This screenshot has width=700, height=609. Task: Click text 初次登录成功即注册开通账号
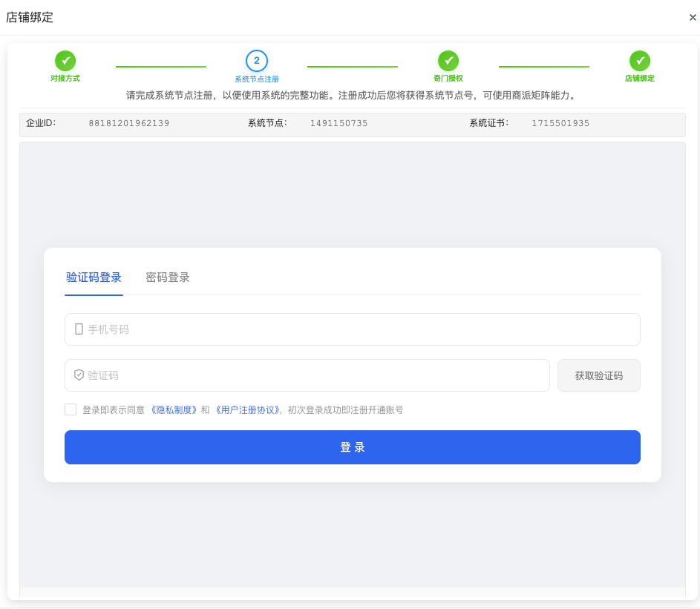coord(345,409)
